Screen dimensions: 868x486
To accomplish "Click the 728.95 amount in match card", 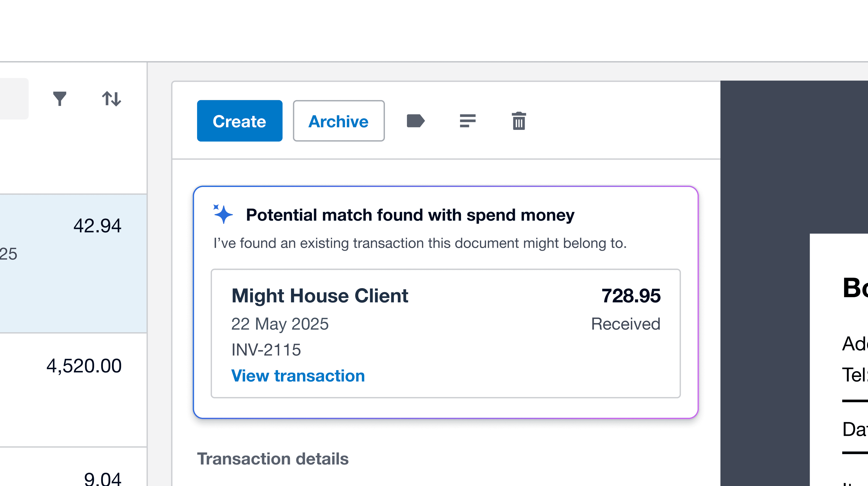I will coord(631,295).
